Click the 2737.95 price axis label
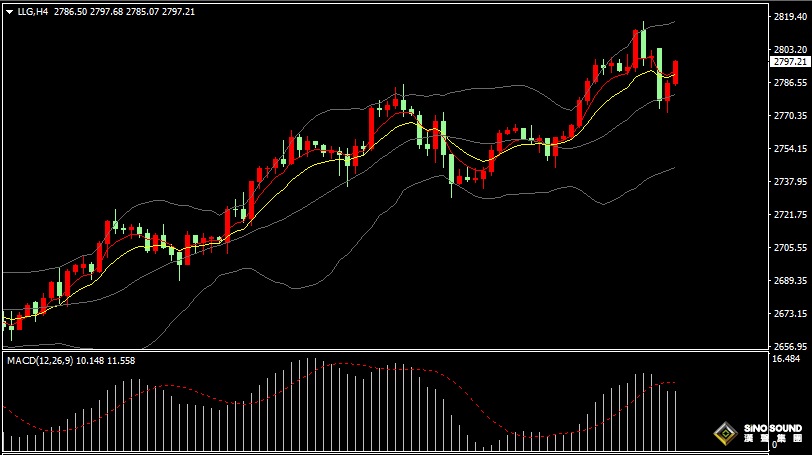Viewport: 812px width, 455px height. [x=789, y=182]
